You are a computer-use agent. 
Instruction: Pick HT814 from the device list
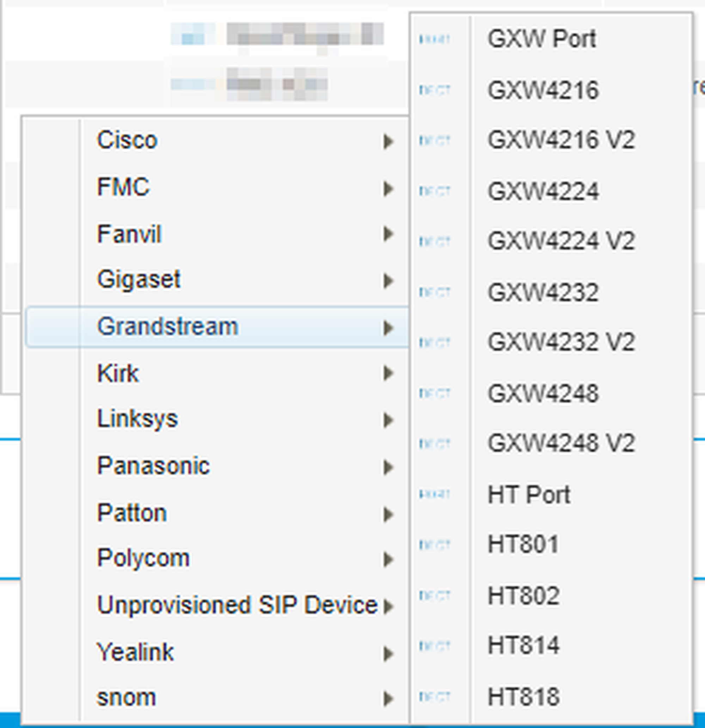pos(523,645)
